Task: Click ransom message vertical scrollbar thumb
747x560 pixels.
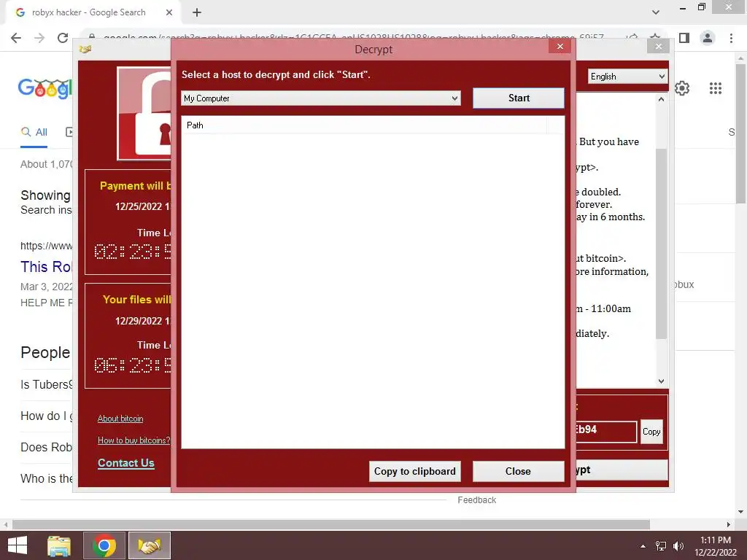Action: click(x=661, y=244)
